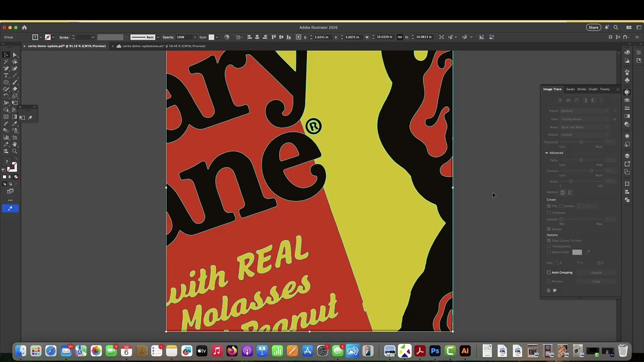Select the Paintbrush tool

point(15,82)
